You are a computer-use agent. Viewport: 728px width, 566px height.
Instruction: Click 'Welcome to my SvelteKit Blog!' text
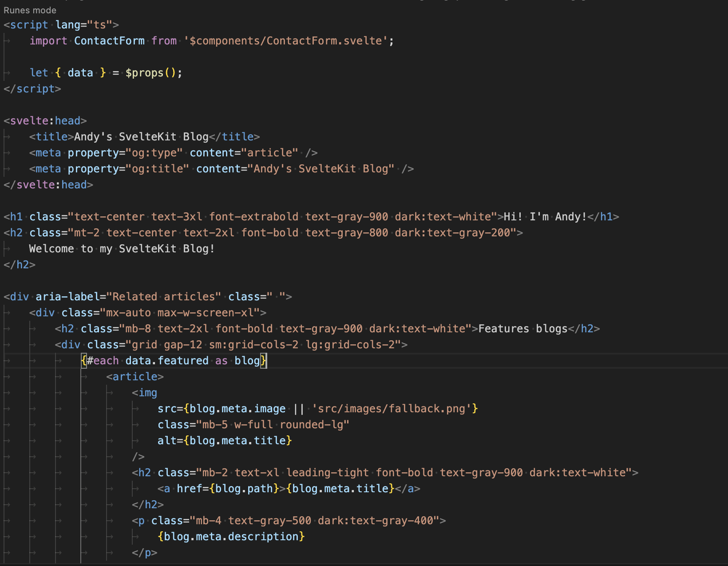point(122,249)
